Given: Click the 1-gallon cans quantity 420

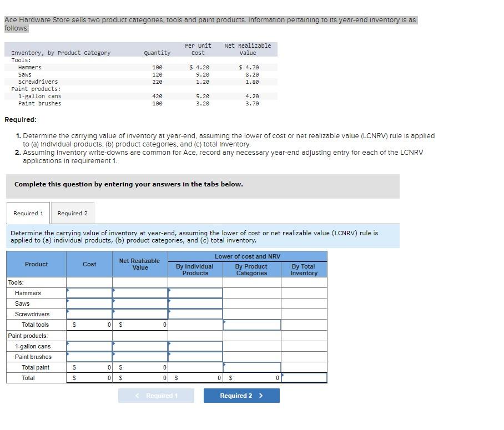Looking at the screenshot, I should (157, 97).
